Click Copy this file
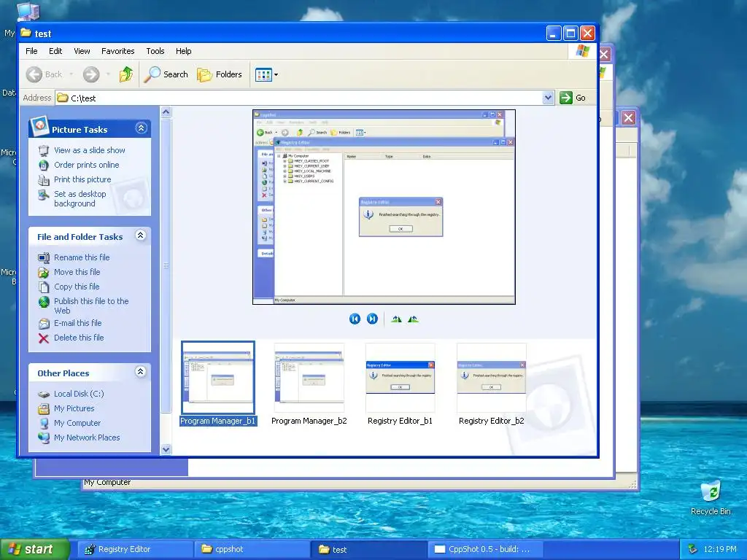Viewport: 747px width, 560px height. (77, 287)
